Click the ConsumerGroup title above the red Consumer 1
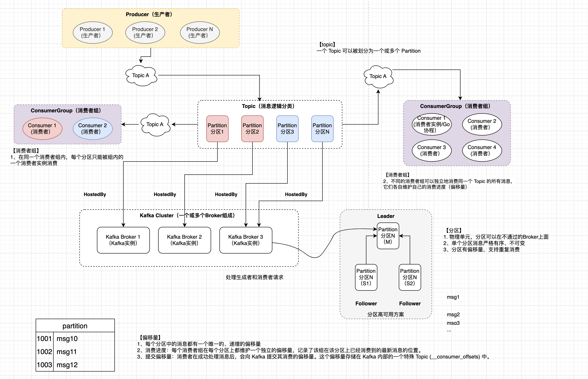The width and height of the screenshot is (588, 379). click(66, 111)
